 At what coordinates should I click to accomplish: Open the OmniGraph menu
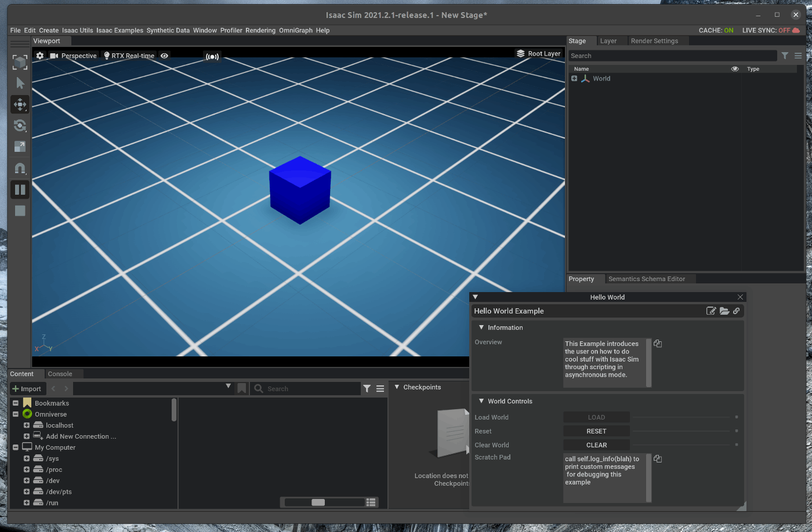tap(296, 30)
